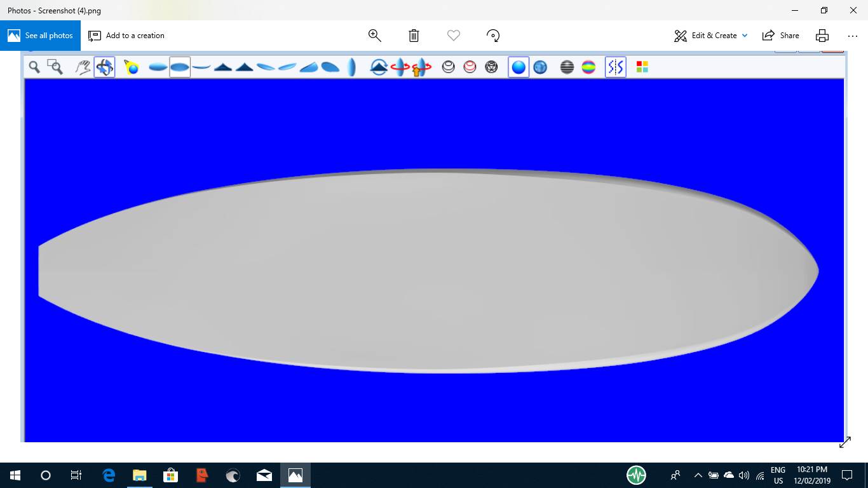Screen dimensions: 868x488
Task: Click the Share button
Action: pos(781,36)
